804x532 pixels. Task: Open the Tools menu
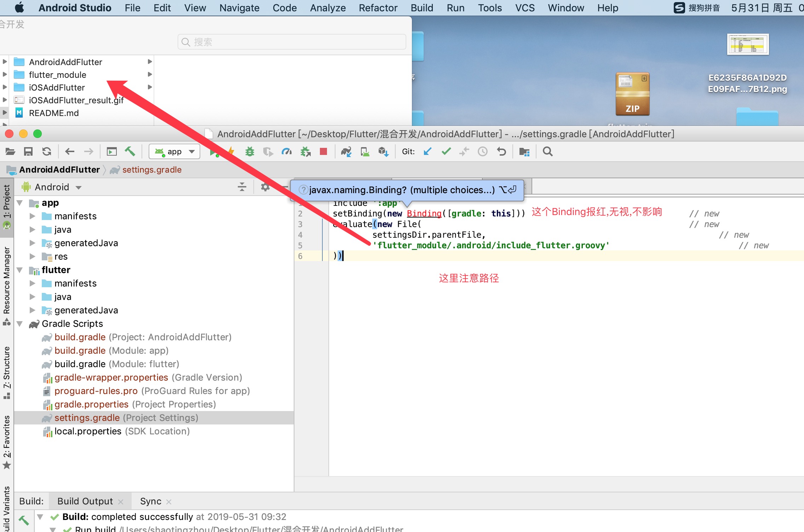click(x=490, y=8)
